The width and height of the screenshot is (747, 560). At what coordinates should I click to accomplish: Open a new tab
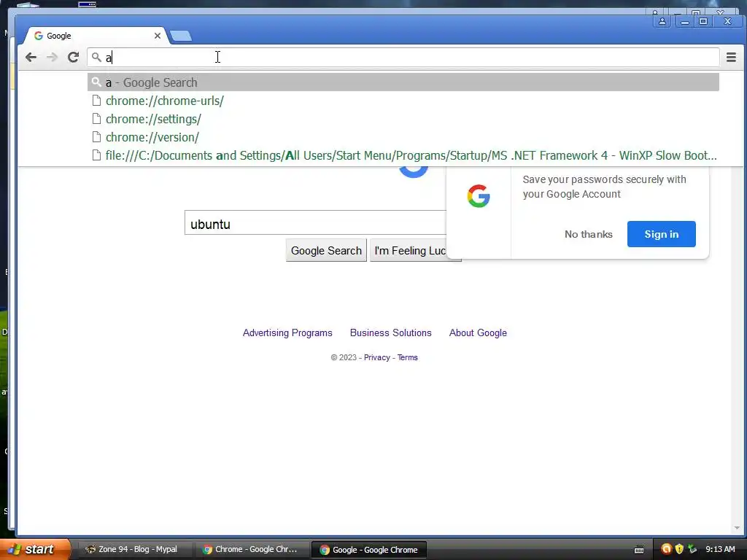point(181,36)
